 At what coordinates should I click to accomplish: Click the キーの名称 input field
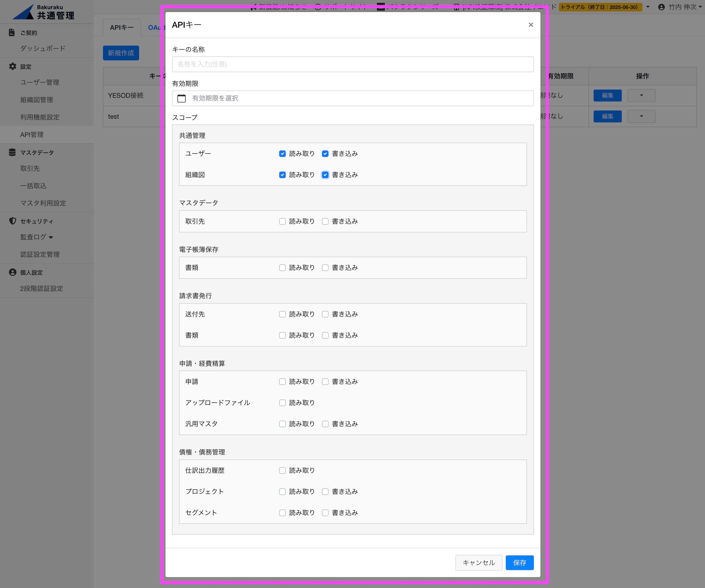(352, 64)
